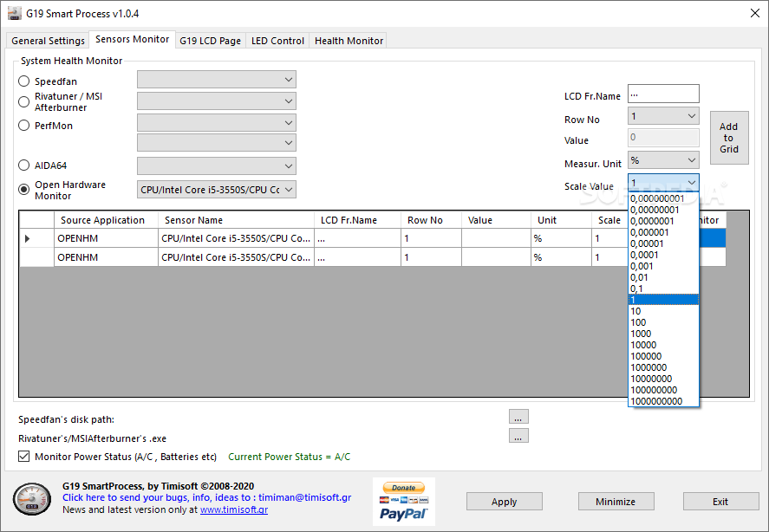Browse for Speedfan's disk path
This screenshot has height=532, width=769.
click(518, 416)
